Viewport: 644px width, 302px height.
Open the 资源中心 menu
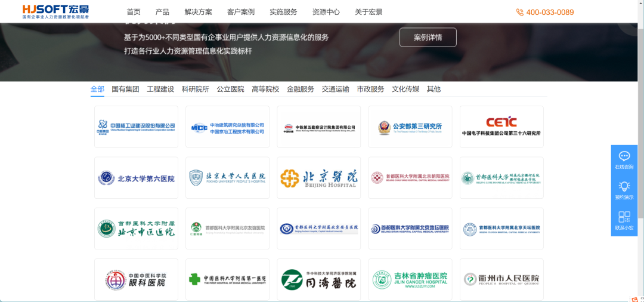[326, 12]
